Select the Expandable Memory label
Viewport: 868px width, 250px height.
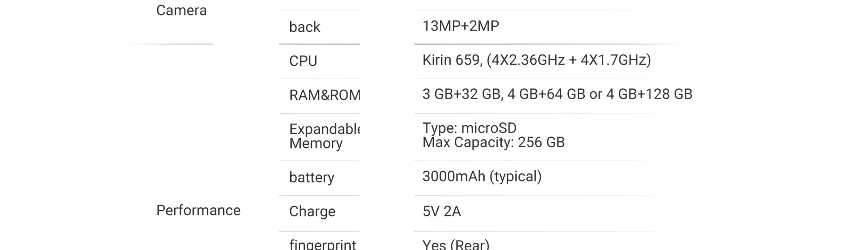click(325, 136)
